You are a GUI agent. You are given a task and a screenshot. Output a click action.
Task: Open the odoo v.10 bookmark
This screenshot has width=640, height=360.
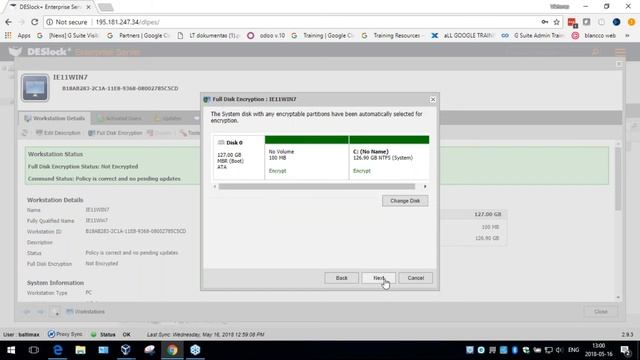pos(266,36)
